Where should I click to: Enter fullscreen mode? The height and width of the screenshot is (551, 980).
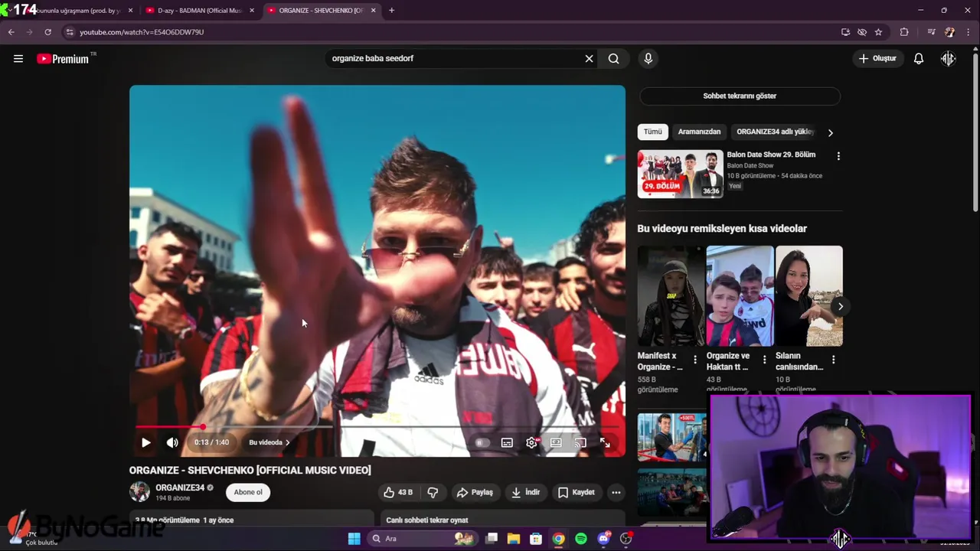(605, 442)
